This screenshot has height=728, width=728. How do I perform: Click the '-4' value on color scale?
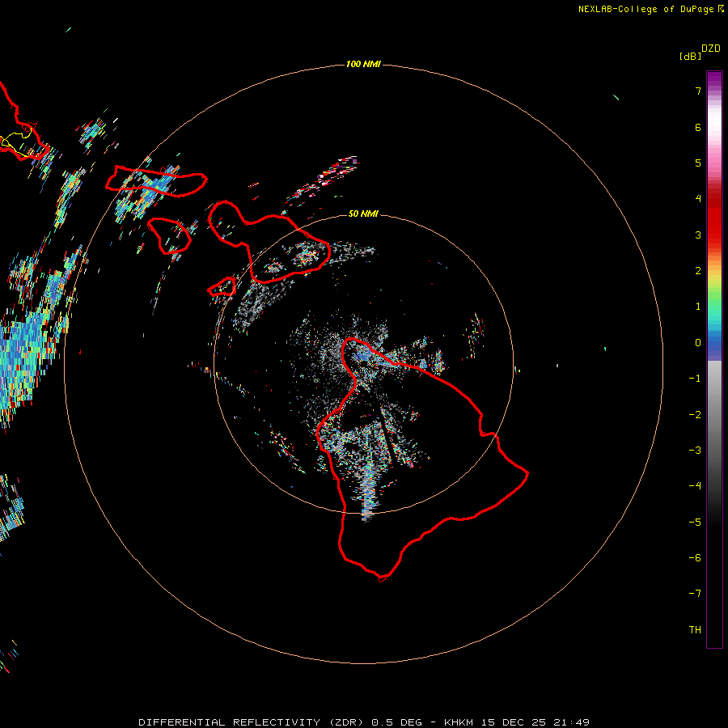click(x=695, y=485)
